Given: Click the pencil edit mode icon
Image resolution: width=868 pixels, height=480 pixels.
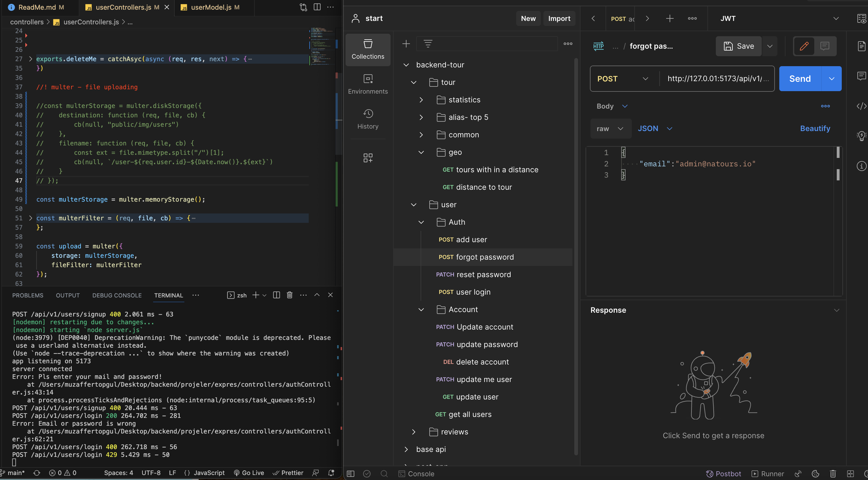Looking at the screenshot, I should pos(804,46).
